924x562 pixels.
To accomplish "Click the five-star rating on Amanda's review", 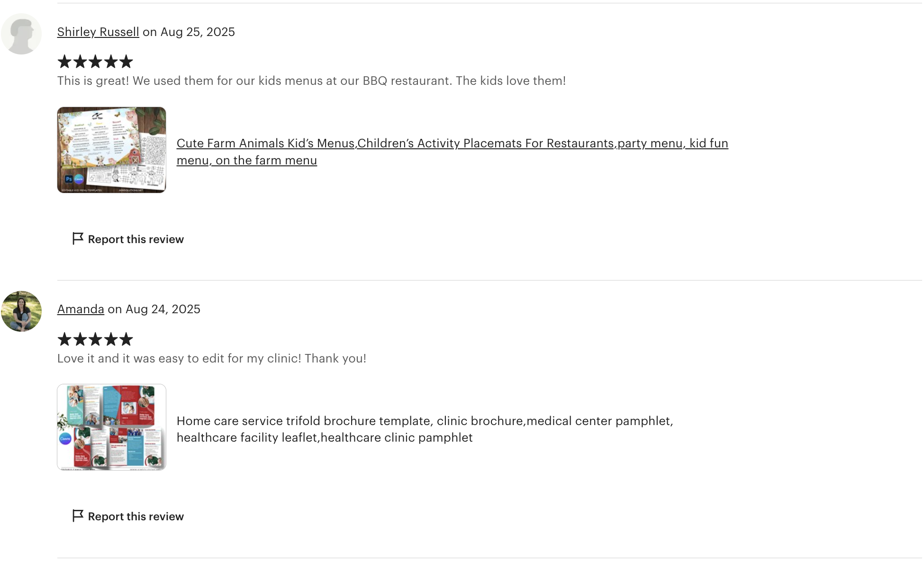I will [95, 339].
